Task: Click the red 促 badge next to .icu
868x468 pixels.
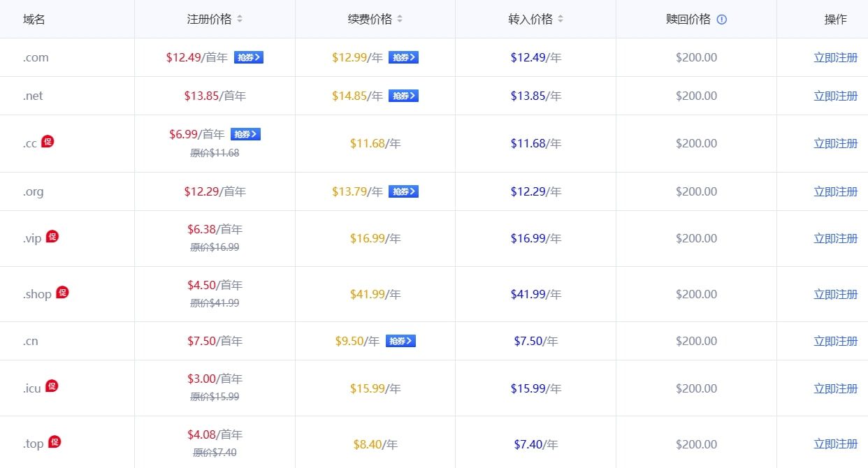Action: (x=52, y=386)
